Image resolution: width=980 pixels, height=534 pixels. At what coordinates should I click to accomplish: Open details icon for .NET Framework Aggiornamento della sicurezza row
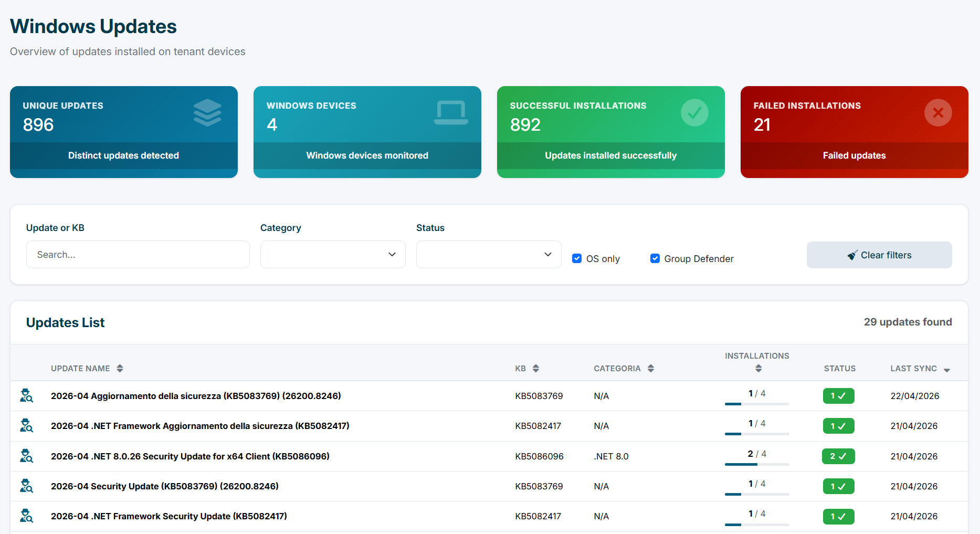[26, 425]
